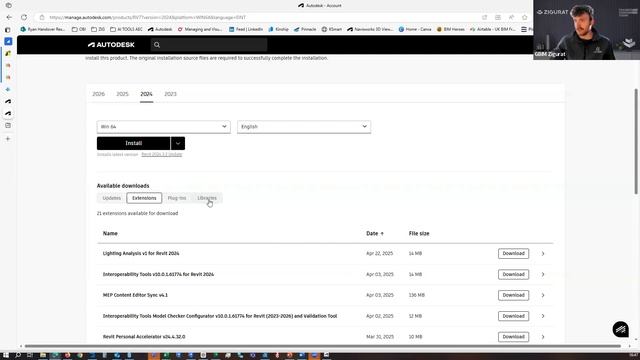Open the Pinnacle bookmark

point(305,29)
